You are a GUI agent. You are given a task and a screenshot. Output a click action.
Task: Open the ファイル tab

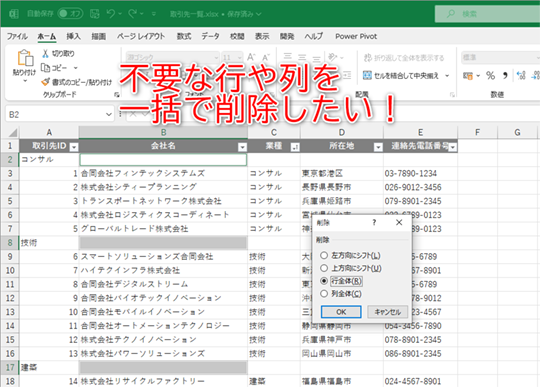[x=17, y=36]
